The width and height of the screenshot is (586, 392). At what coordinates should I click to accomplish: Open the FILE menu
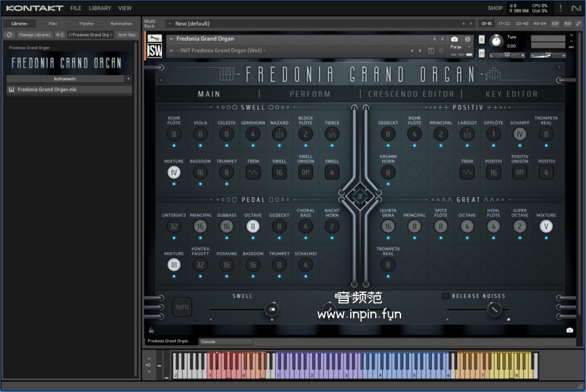point(76,8)
